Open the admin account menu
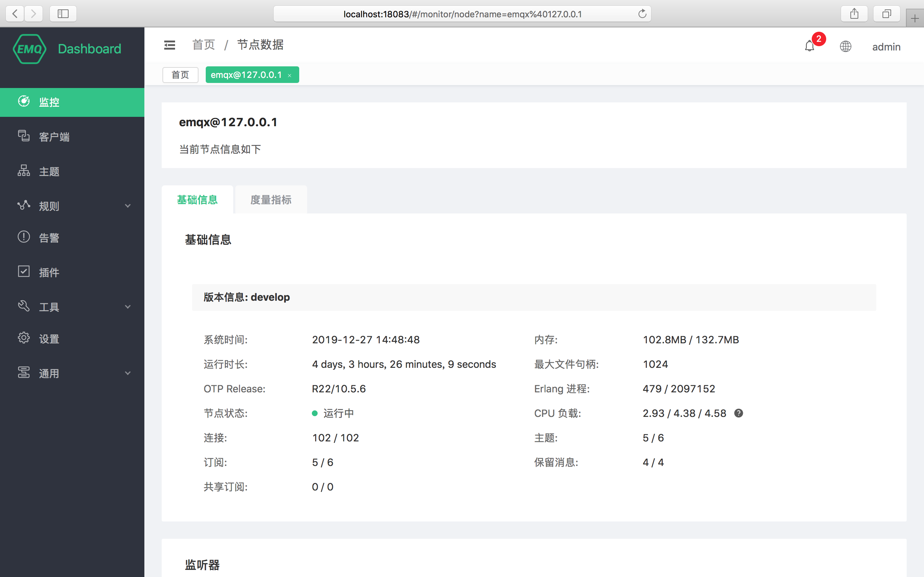Image resolution: width=924 pixels, height=577 pixels. tap(886, 47)
